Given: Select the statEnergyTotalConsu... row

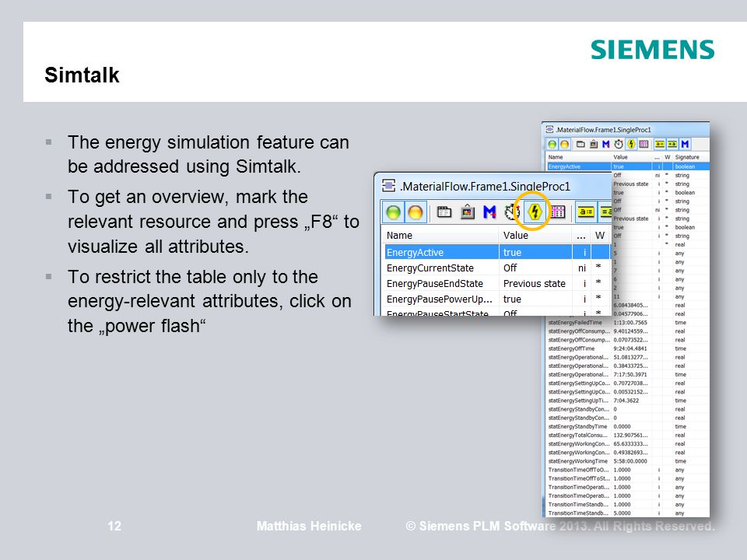Looking at the screenshot, I should click(x=627, y=436).
